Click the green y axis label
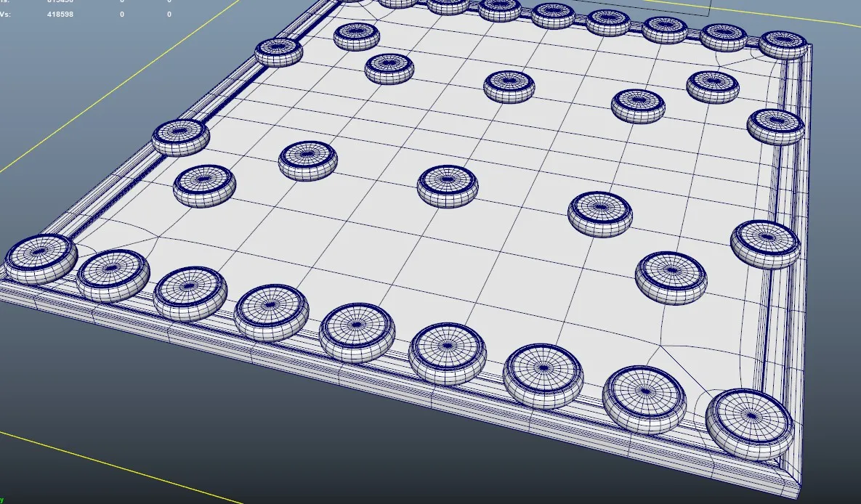The image size is (861, 504). pos(2,500)
